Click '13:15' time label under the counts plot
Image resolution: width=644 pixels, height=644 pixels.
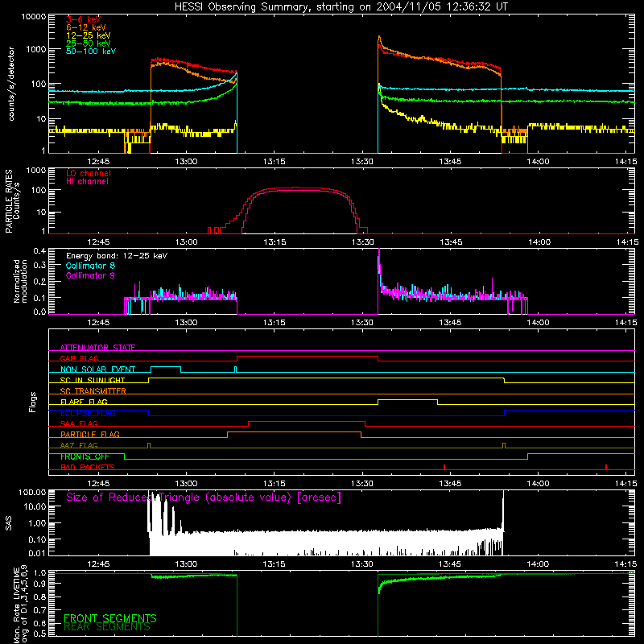[x=274, y=161]
